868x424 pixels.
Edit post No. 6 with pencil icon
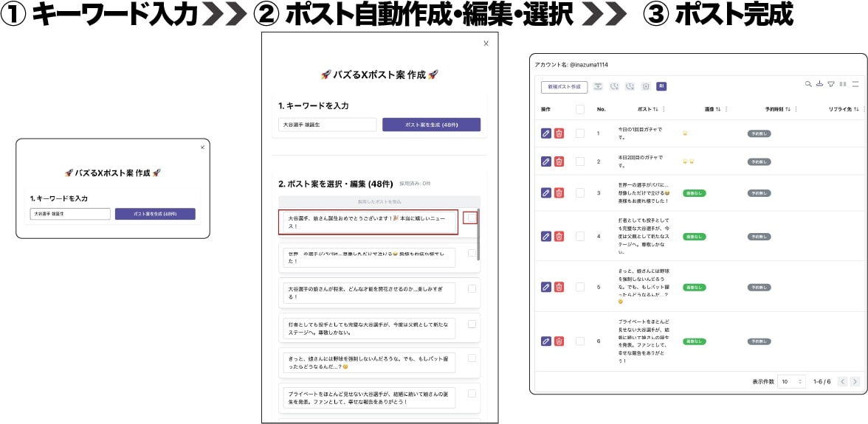coord(546,341)
